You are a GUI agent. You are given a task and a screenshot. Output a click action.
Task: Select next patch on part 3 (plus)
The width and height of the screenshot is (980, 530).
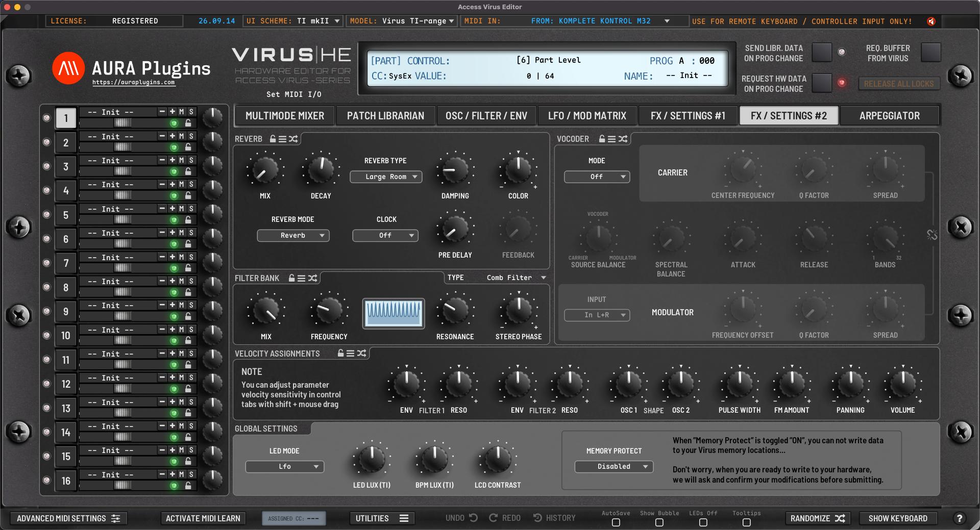[x=172, y=160]
